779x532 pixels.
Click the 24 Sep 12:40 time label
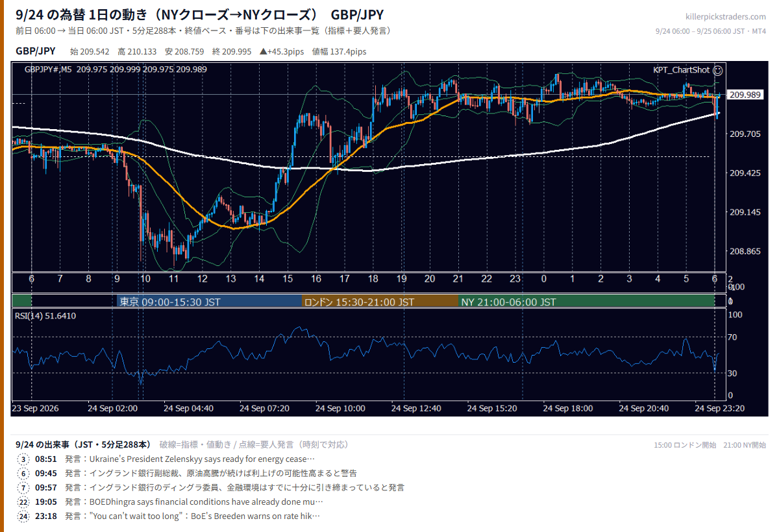pyautogui.click(x=416, y=409)
